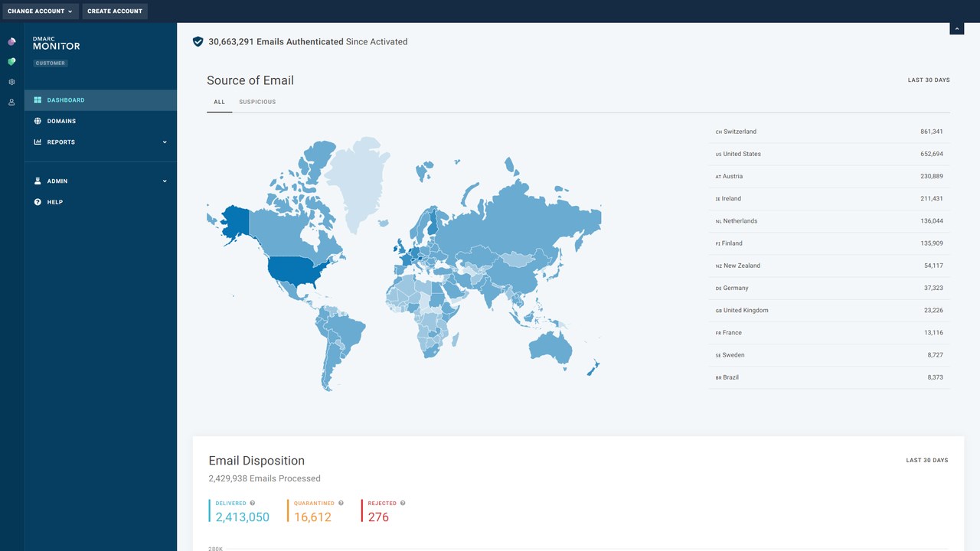
Task: Open the Domains menu item
Action: (x=100, y=121)
